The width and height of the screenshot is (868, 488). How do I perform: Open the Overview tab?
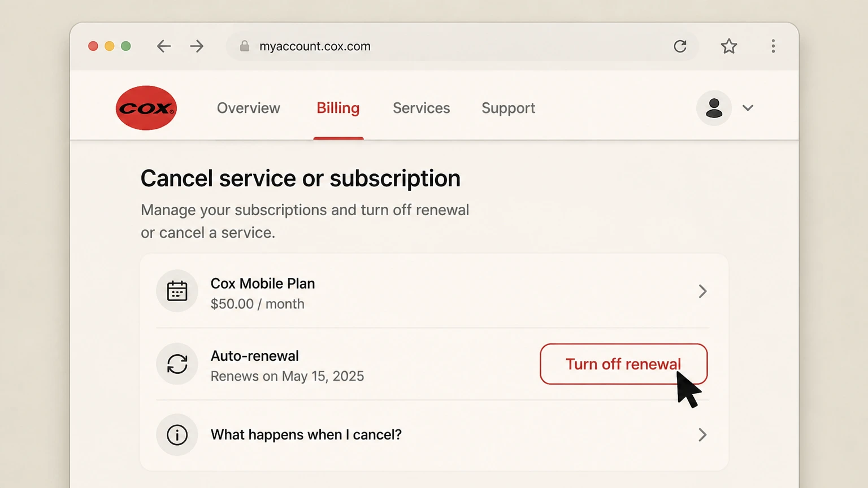pyautogui.click(x=249, y=108)
